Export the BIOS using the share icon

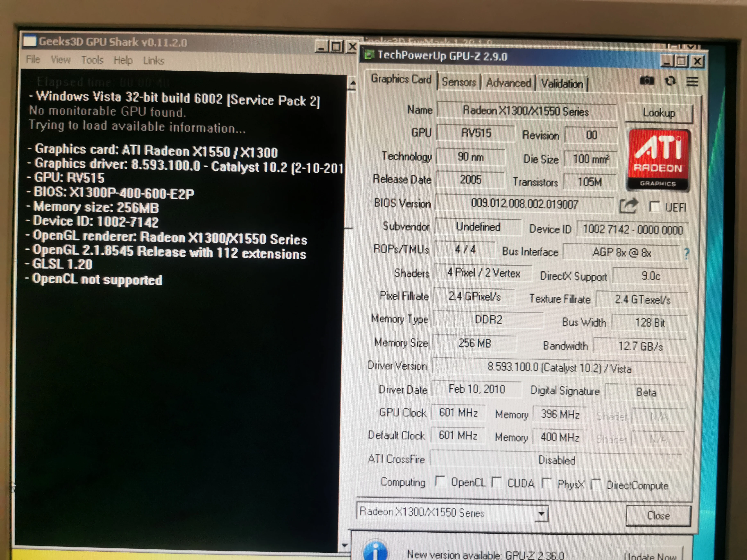pyautogui.click(x=628, y=206)
